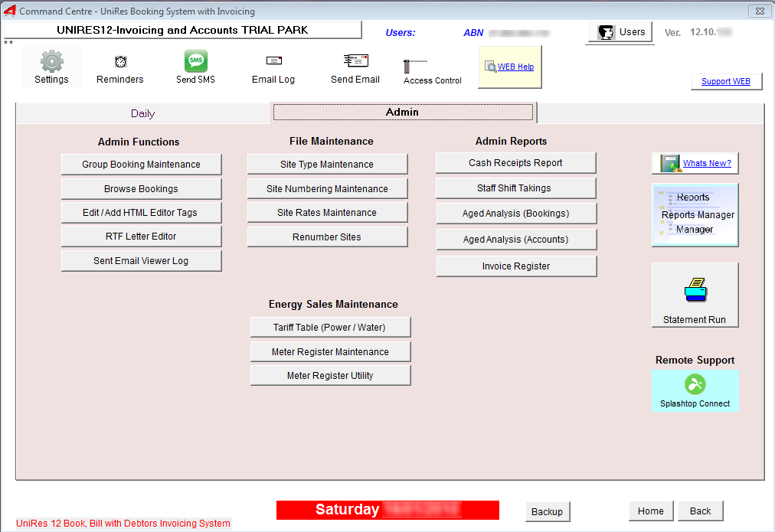Click the Backup button
The width and height of the screenshot is (775, 532).
(x=547, y=512)
